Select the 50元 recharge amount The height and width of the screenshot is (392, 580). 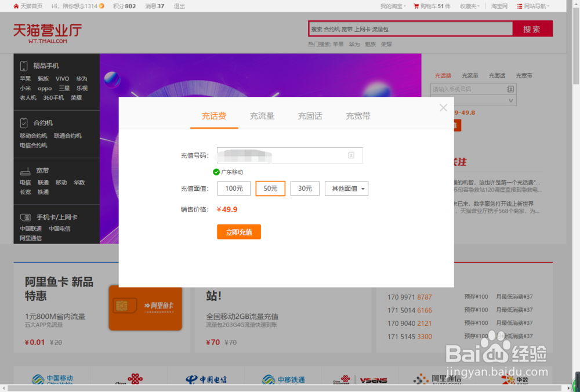(x=270, y=188)
